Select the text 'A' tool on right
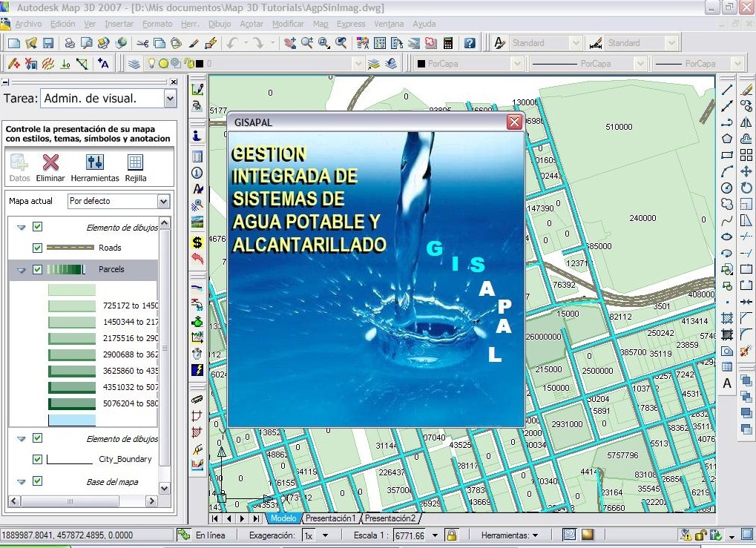The image size is (756, 548). point(727,383)
